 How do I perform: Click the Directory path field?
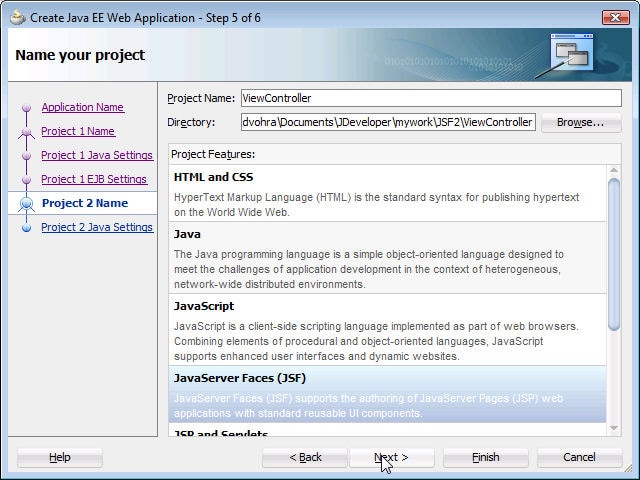tap(388, 122)
